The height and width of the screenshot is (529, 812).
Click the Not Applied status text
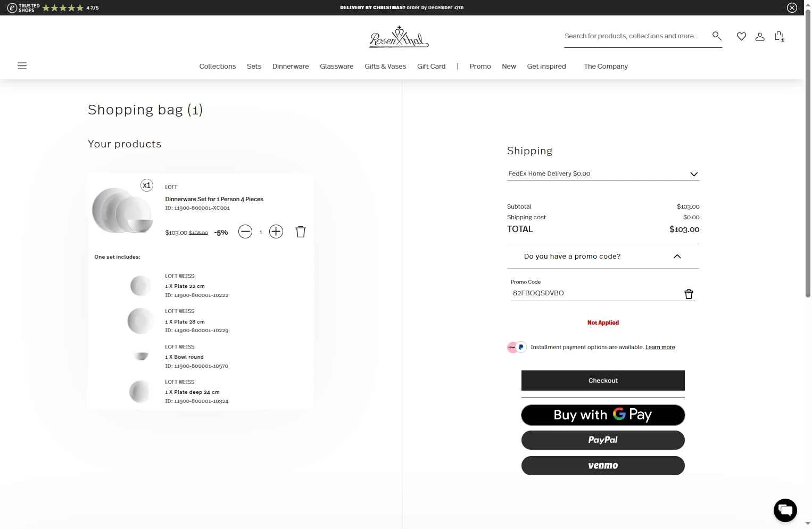[x=603, y=323]
